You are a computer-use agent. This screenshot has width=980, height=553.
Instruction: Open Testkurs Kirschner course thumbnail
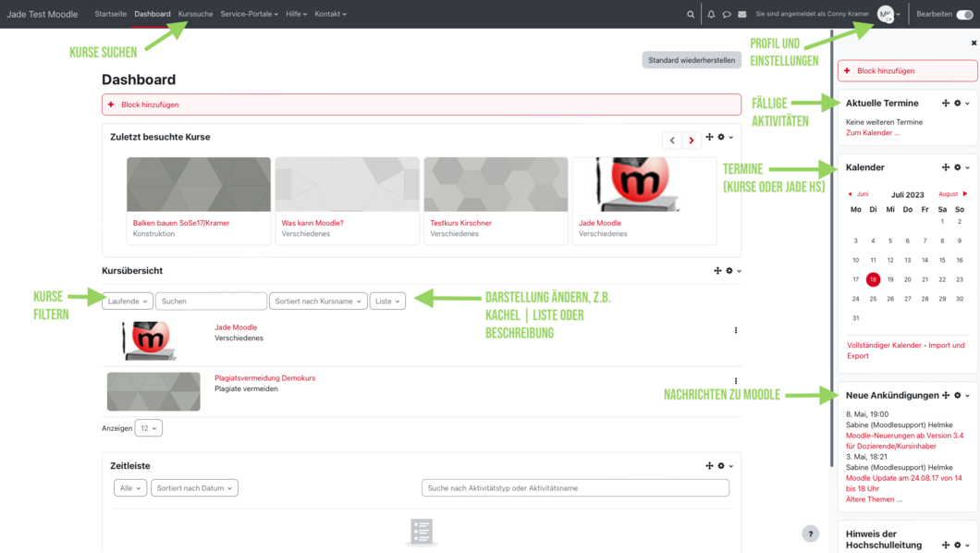496,184
